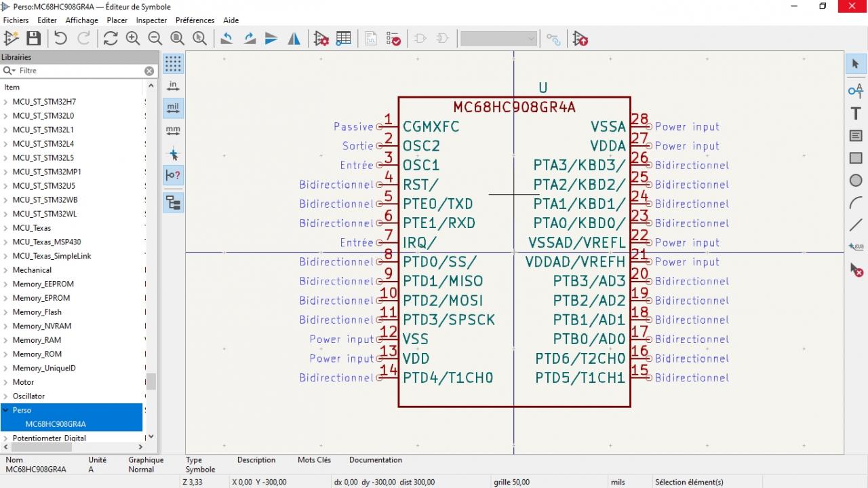Click the library Filtre search field
Screen dimensions: 868x488
coord(79,71)
